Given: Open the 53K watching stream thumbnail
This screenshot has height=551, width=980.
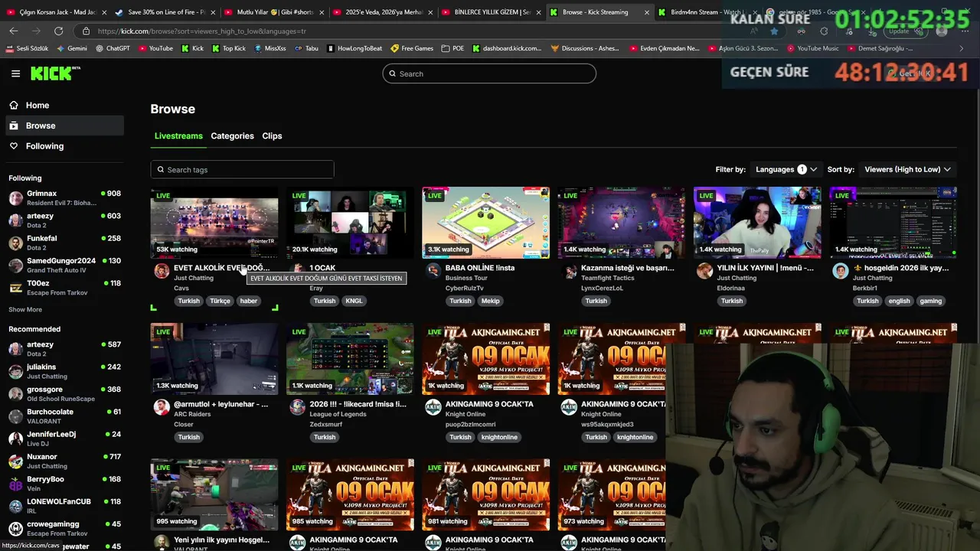Looking at the screenshot, I should 214,223.
